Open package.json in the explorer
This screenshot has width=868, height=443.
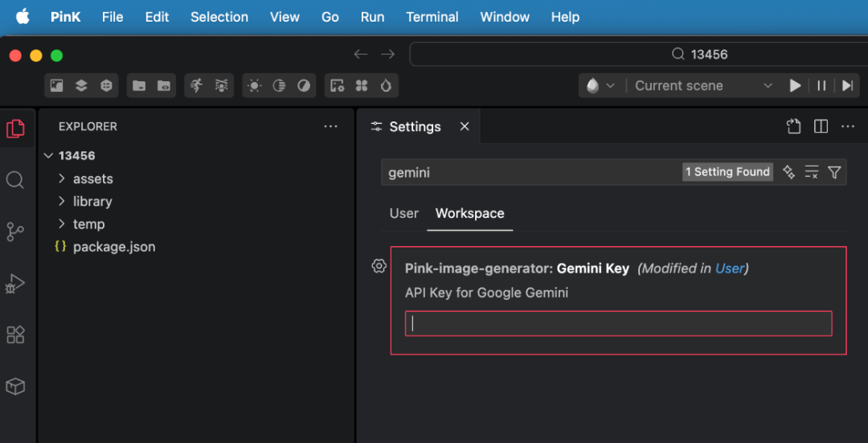click(x=113, y=247)
